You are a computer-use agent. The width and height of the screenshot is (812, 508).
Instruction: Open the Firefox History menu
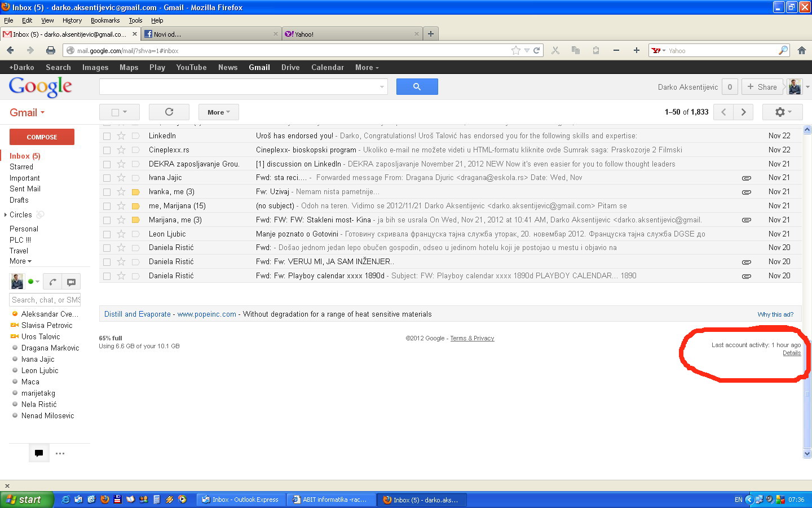pyautogui.click(x=72, y=20)
